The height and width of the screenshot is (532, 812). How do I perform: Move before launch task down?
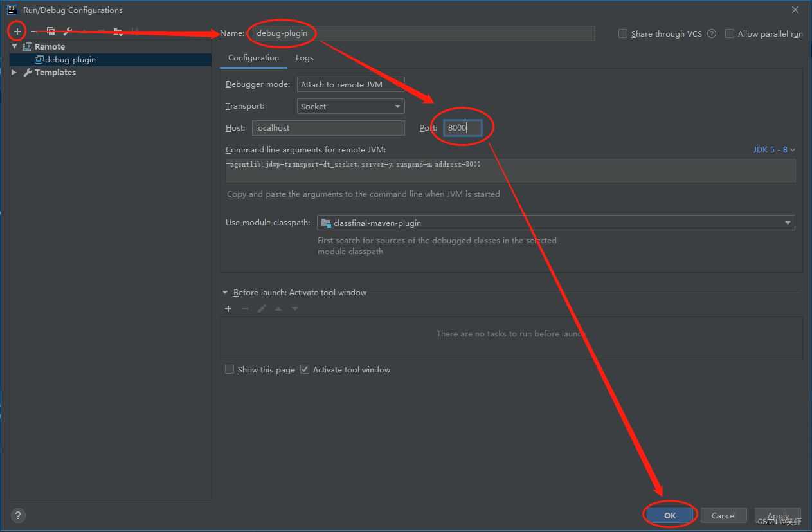click(x=295, y=309)
